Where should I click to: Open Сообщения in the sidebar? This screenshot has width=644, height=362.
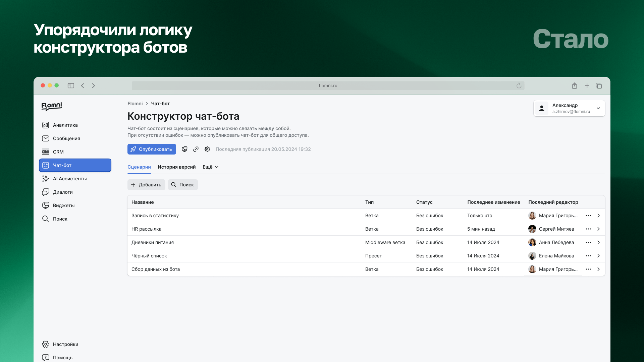click(66, 138)
